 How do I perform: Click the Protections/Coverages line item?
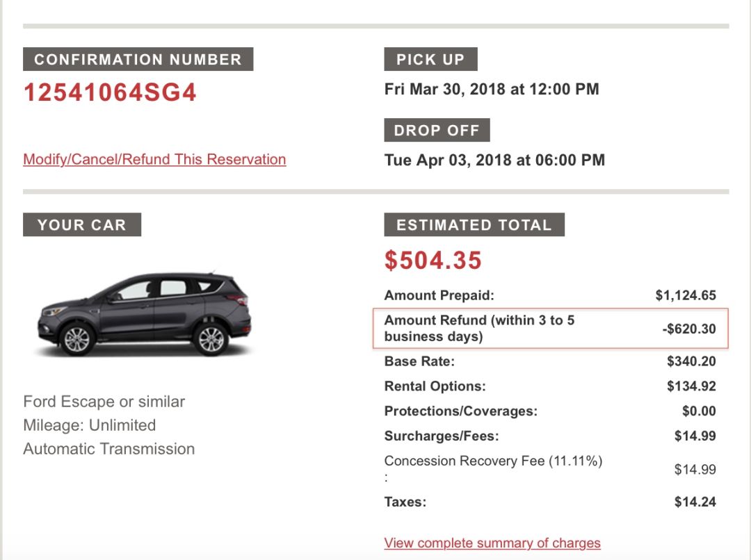click(461, 411)
